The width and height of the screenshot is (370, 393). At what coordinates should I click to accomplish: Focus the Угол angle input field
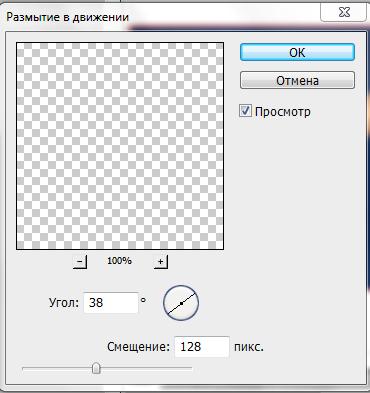pyautogui.click(x=111, y=303)
